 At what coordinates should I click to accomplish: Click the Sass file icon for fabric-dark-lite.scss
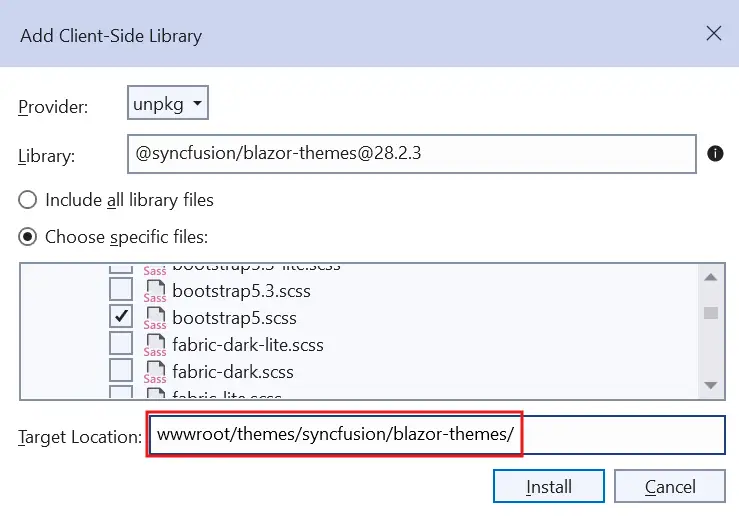(154, 345)
